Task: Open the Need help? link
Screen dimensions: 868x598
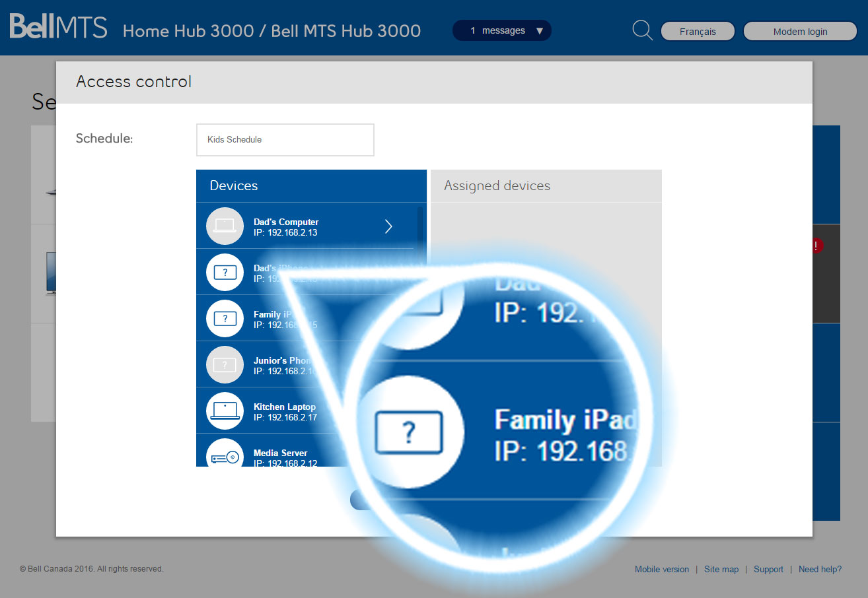Action: [820, 569]
